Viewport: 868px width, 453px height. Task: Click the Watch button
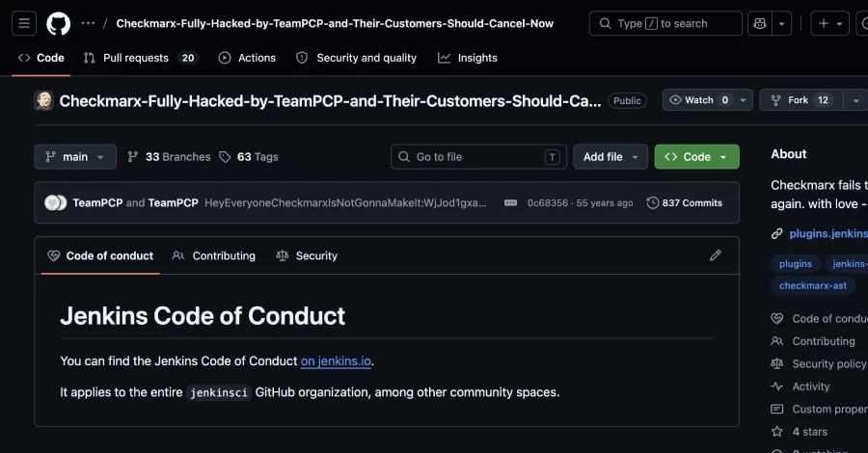tap(698, 100)
